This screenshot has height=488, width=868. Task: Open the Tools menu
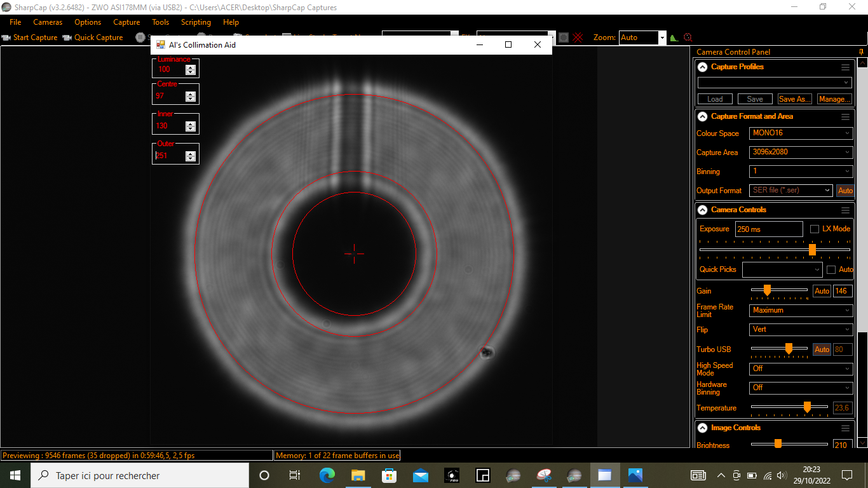coord(161,22)
